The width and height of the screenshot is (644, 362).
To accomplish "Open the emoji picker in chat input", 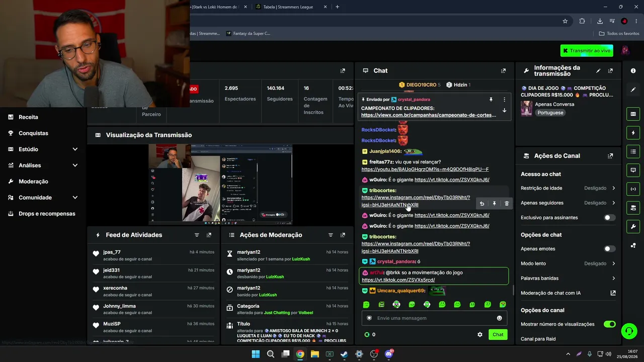I will 499,318.
